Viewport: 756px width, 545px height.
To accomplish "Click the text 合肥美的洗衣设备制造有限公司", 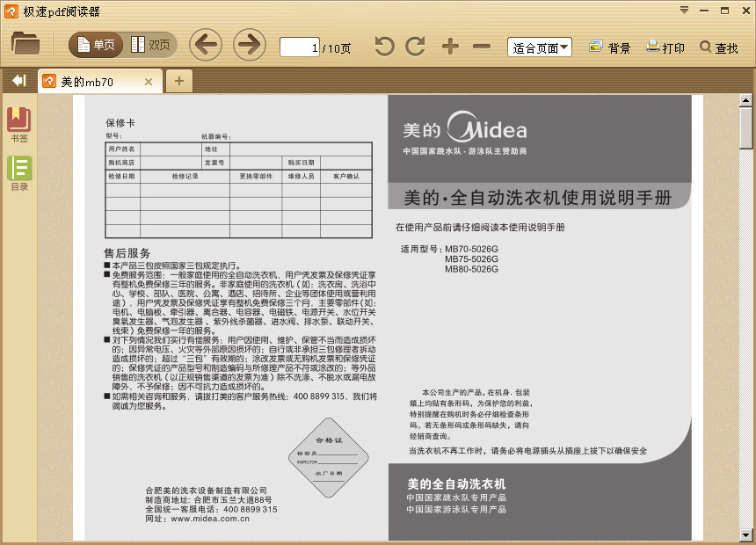I will pyautogui.click(x=207, y=490).
